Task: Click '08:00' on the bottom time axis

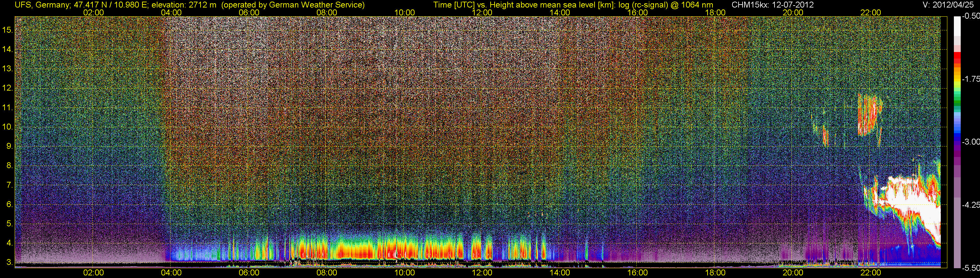Action: point(327,273)
